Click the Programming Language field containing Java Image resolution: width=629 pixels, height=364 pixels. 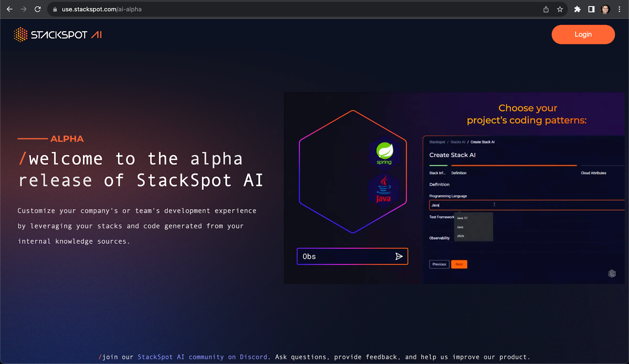point(527,205)
